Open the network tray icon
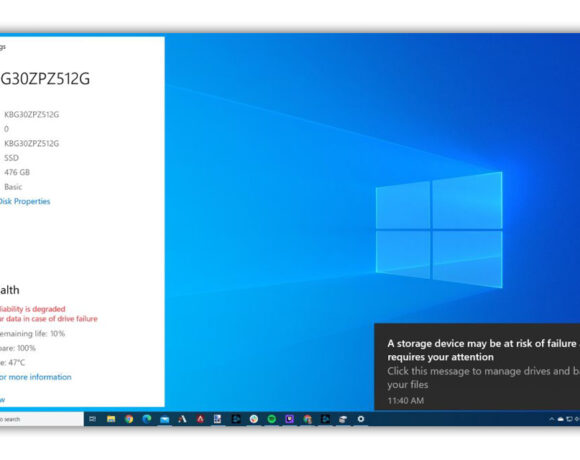This screenshot has width=580, height=460. [570, 419]
